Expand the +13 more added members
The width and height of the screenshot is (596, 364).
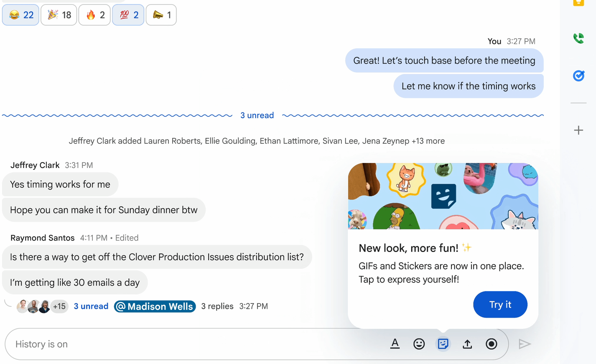[428, 141]
